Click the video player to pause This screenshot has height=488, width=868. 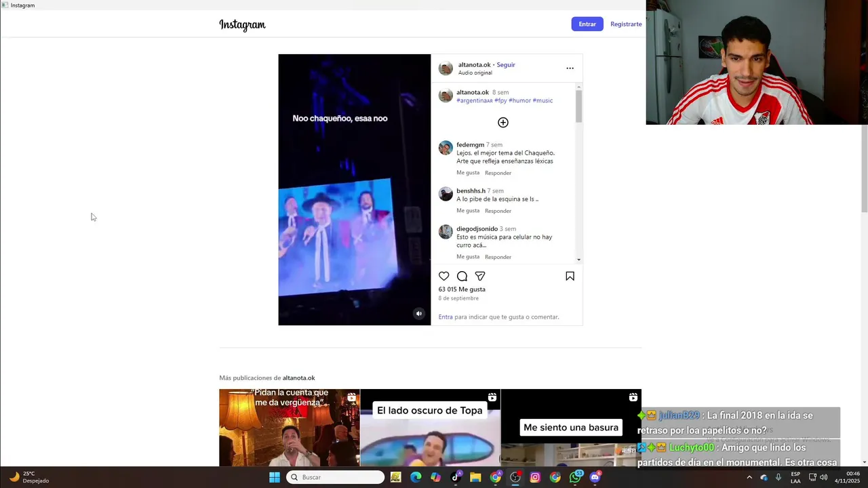point(354,190)
